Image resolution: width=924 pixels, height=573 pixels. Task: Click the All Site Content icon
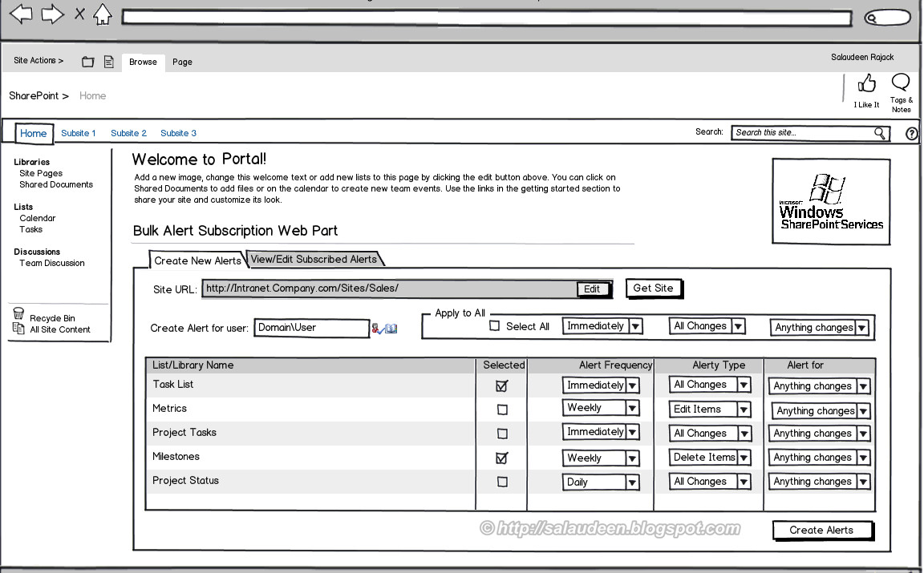18,328
